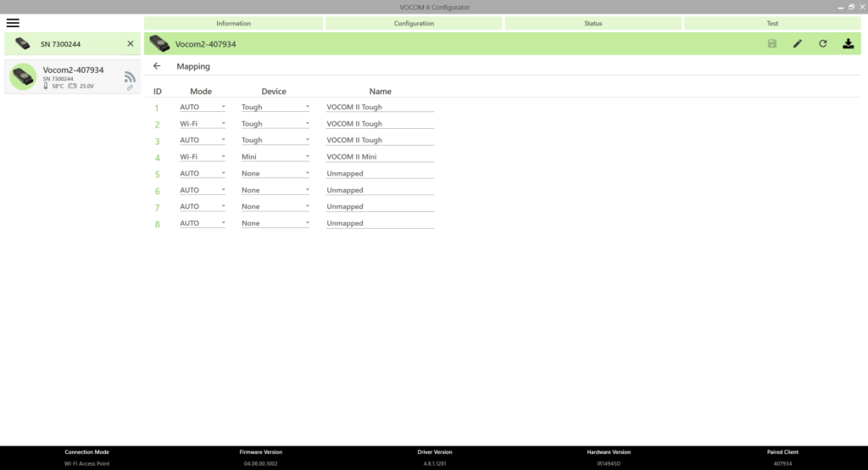Open Device dropdown showing Mini
Screen dimensions: 868x470
point(275,157)
